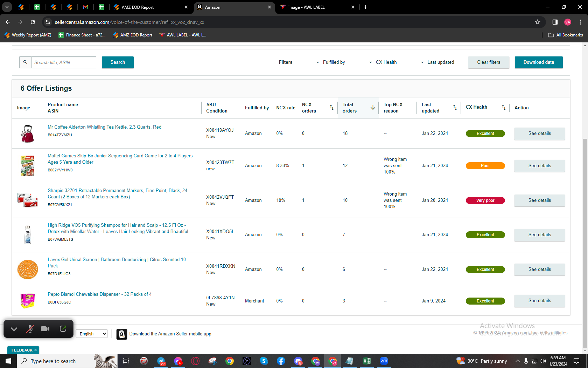Close the AMZ EOD Report tab
Image resolution: width=588 pixels, height=368 pixels.
click(x=186, y=7)
